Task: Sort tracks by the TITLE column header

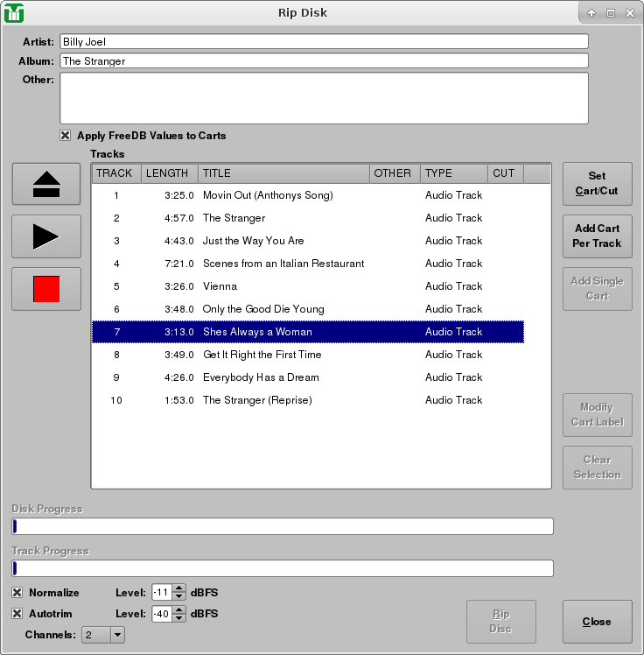Action: [283, 173]
